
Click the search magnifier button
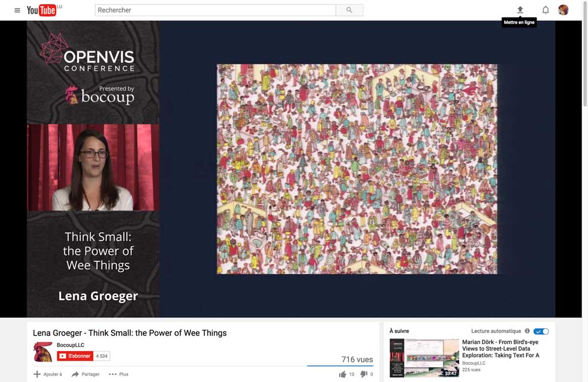349,10
